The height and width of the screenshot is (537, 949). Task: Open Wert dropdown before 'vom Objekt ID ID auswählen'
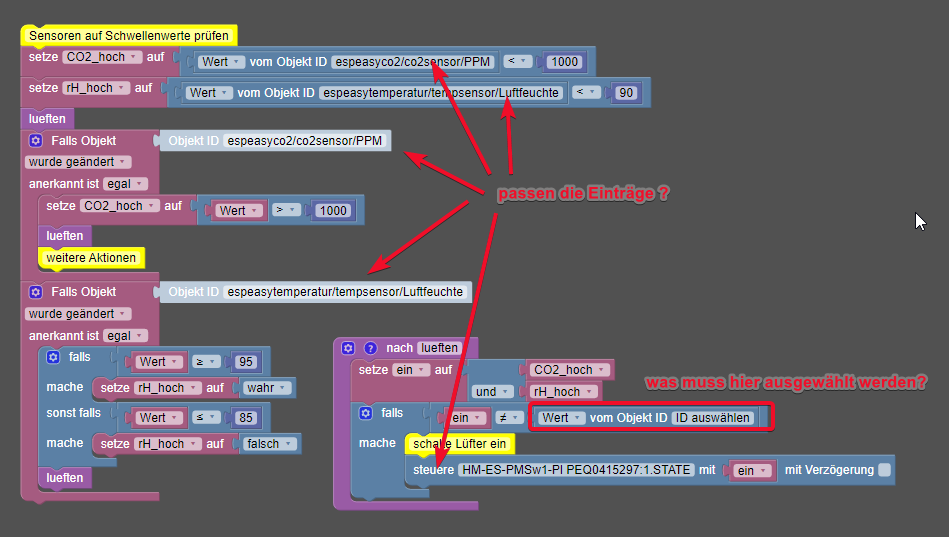click(x=561, y=418)
